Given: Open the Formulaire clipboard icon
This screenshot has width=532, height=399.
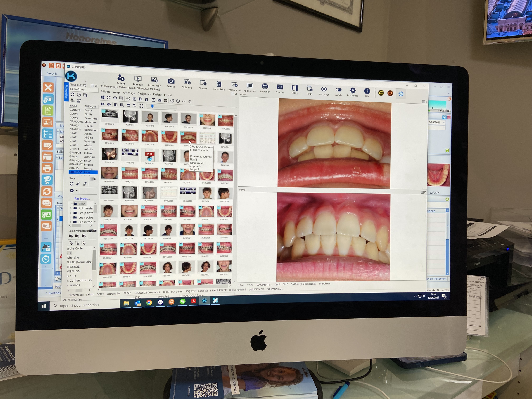Looking at the screenshot, I should (x=219, y=84).
